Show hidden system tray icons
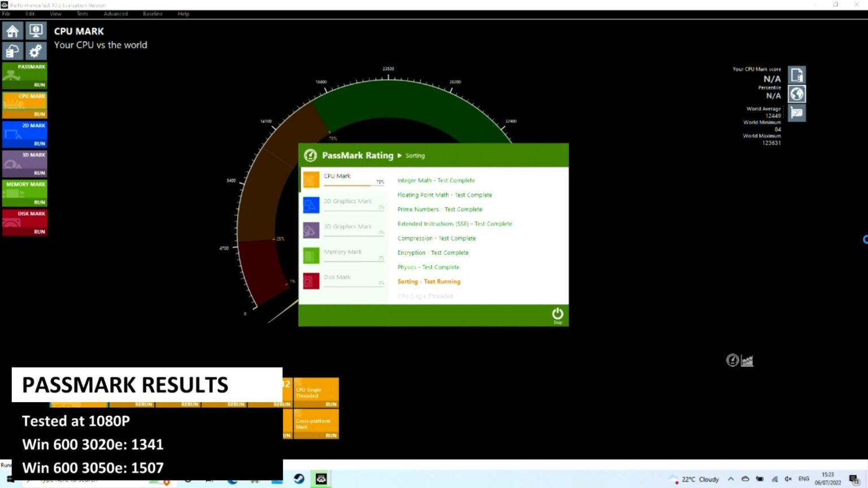This screenshot has width=868, height=488. (731, 479)
